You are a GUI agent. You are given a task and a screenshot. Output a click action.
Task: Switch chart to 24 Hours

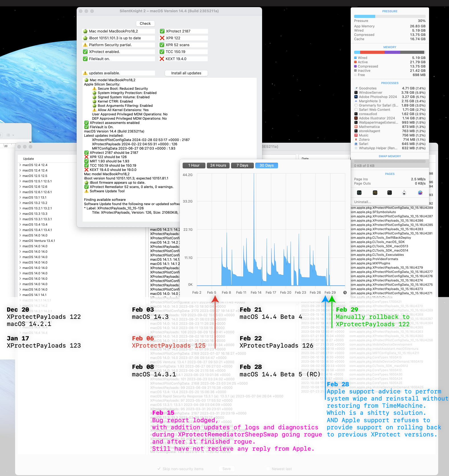pos(218,166)
